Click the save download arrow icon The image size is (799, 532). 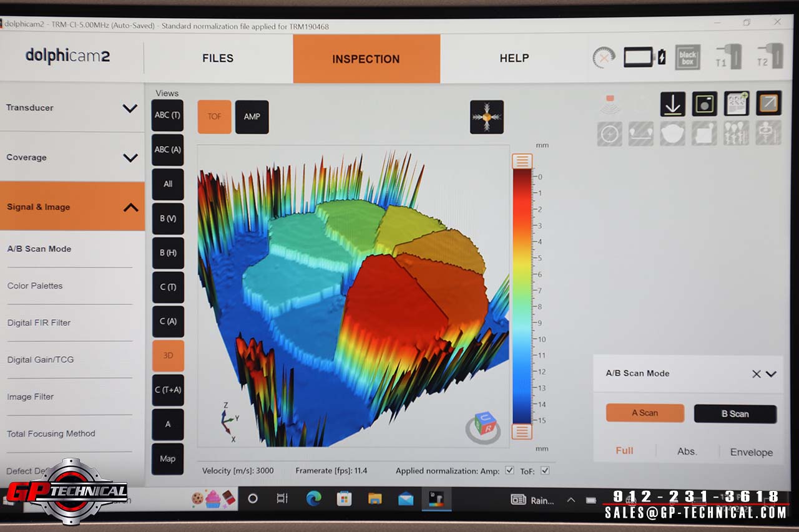672,104
